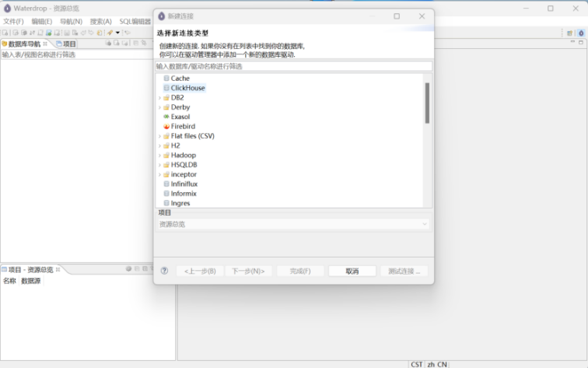Viewport: 588px width, 368px height.
Task: Click the database/driver name filter field
Action: pyautogui.click(x=294, y=66)
